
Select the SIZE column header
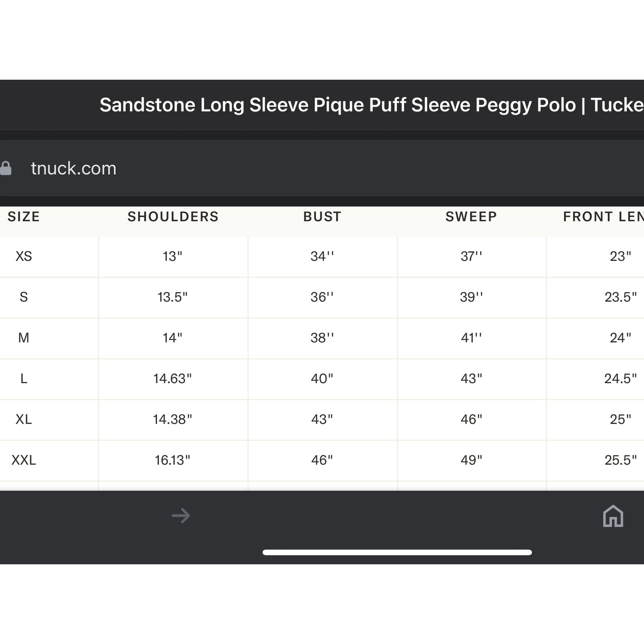24,217
